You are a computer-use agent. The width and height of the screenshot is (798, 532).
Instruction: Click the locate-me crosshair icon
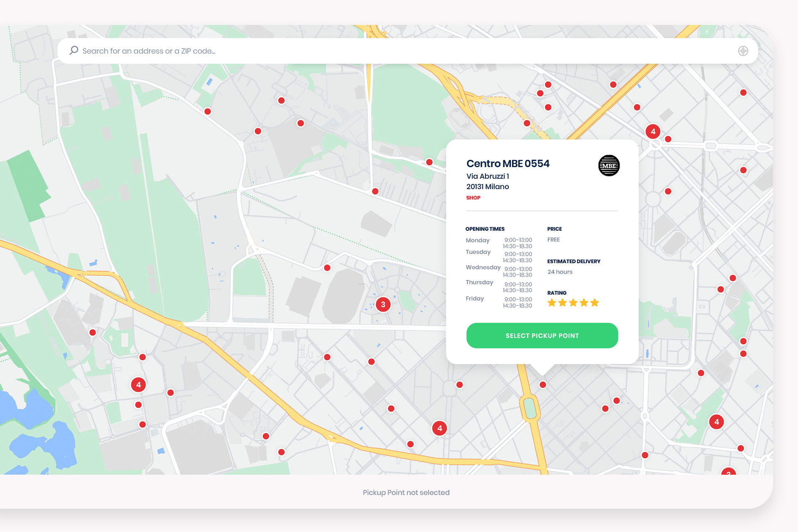click(x=743, y=51)
